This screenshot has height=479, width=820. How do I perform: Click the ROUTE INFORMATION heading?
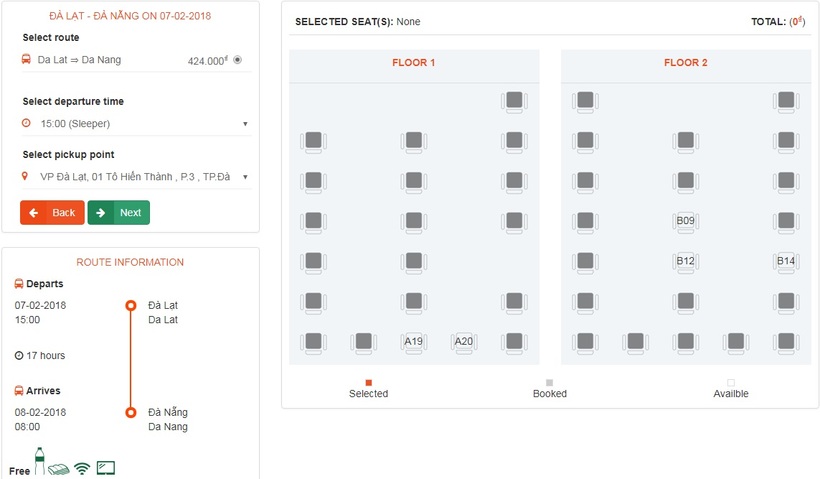130,263
